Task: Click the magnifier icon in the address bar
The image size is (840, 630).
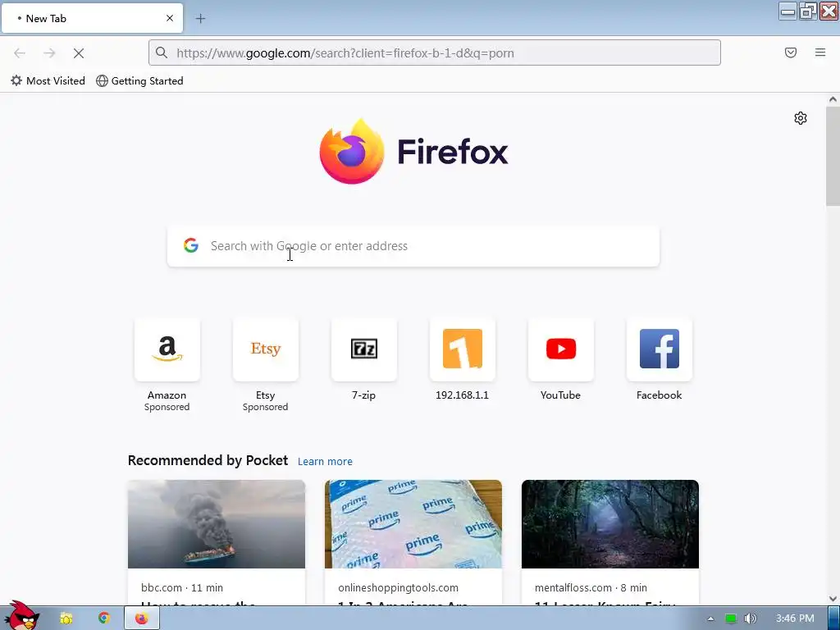Action: click(162, 52)
